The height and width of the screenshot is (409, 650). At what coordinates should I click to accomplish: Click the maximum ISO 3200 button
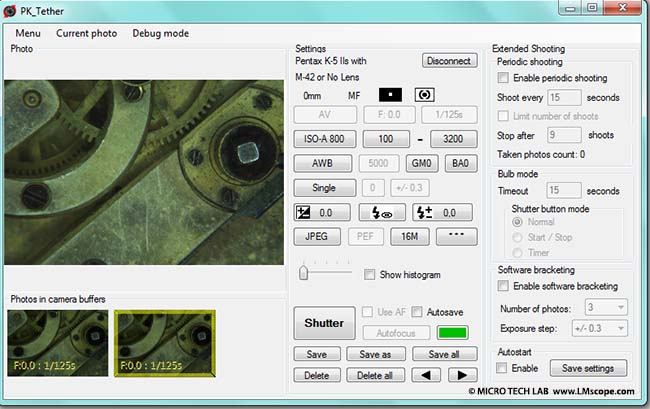click(454, 139)
